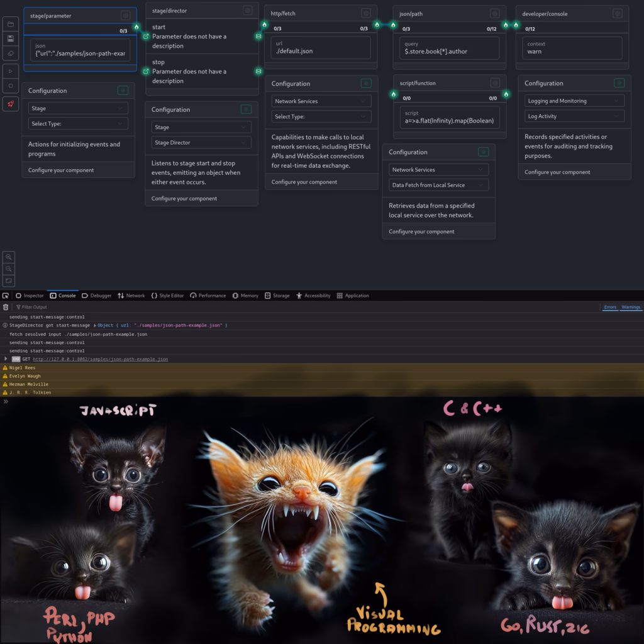Click the red rocket launch icon
The height and width of the screenshot is (644, 644).
(x=10, y=104)
